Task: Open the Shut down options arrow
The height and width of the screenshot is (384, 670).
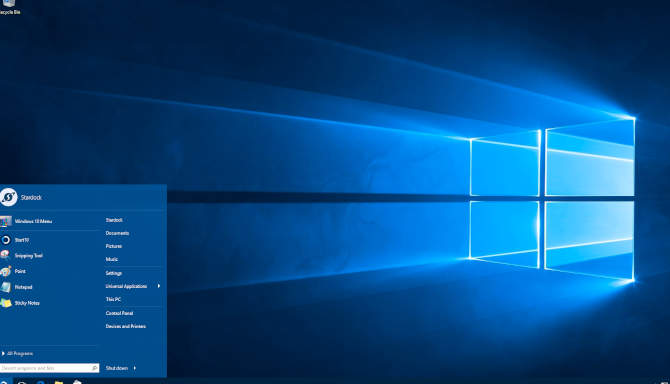Action: click(x=135, y=368)
